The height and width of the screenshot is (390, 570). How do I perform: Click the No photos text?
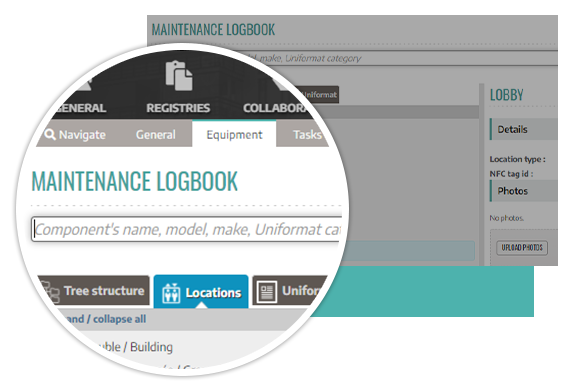[506, 218]
